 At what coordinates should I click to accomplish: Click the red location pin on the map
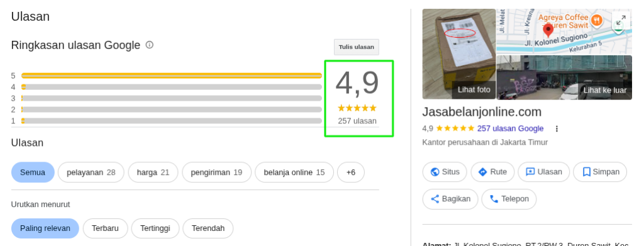coord(548,31)
